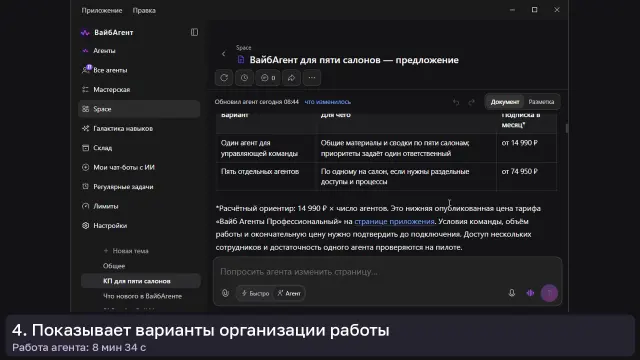Click the Пять отдельных агентов cell
The width and height of the screenshot is (640, 360).
tap(266, 176)
